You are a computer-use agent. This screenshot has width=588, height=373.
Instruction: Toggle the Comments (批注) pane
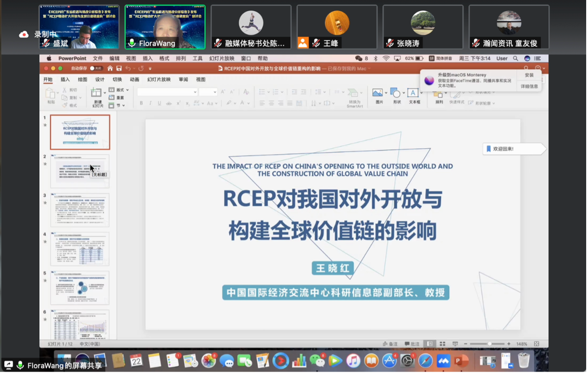(412, 344)
